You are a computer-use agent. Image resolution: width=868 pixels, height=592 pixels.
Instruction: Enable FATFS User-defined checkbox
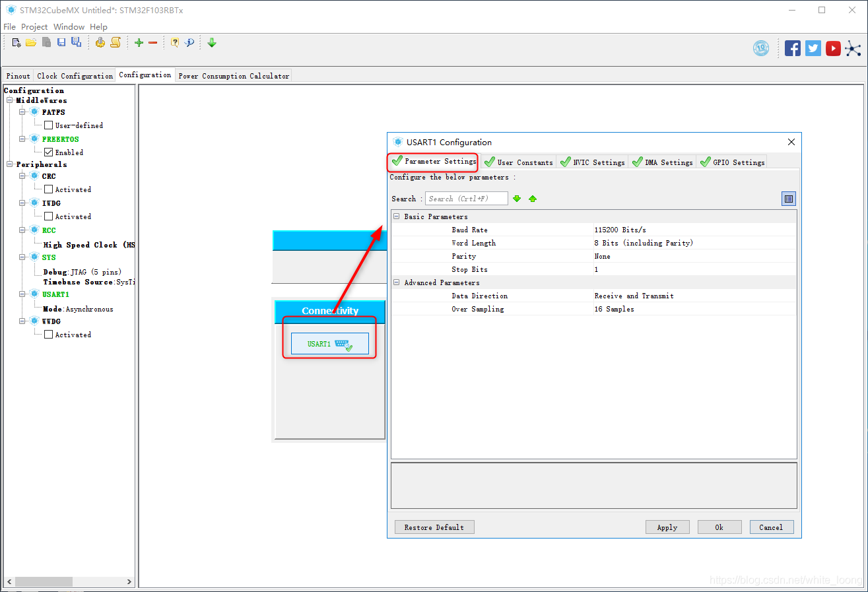point(48,125)
